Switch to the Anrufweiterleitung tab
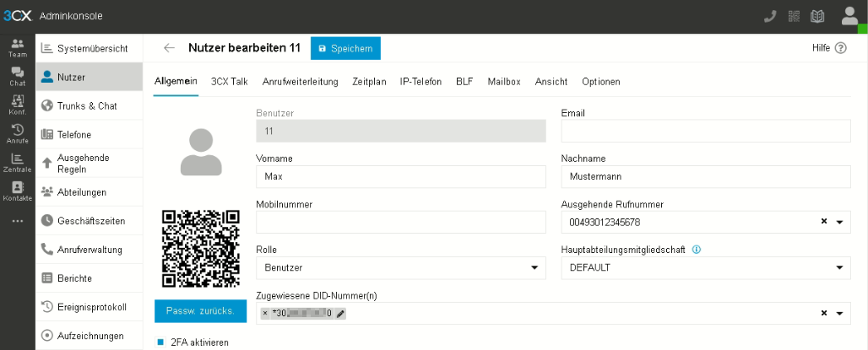This screenshot has height=350, width=868. [x=300, y=82]
